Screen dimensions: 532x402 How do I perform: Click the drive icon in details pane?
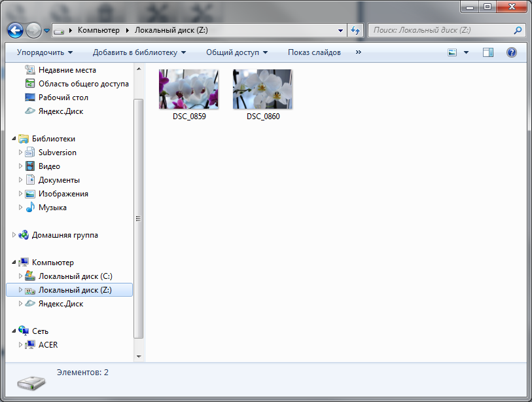[x=31, y=382]
